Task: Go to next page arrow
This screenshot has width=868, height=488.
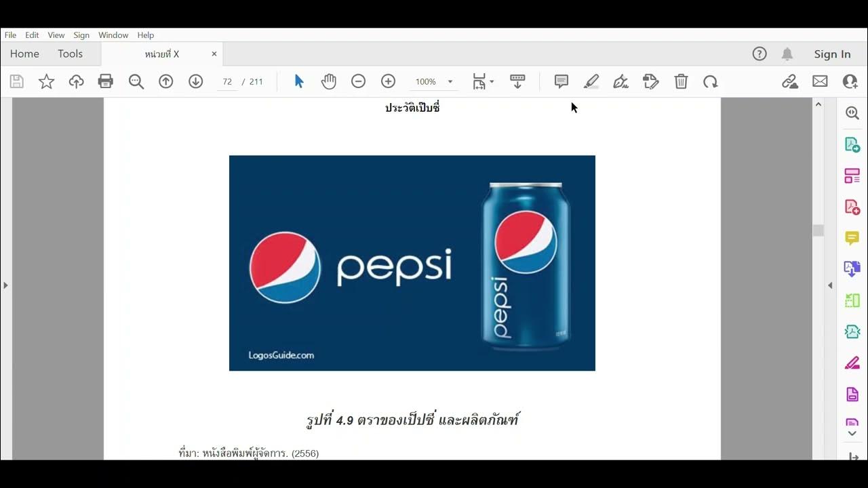Action: point(196,82)
